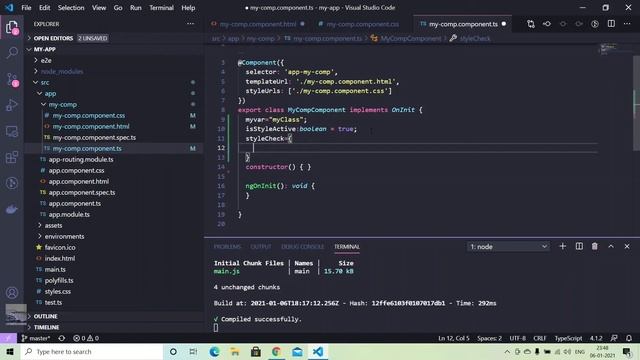
Task: Open the Extensions view
Action: (x=12, y=157)
